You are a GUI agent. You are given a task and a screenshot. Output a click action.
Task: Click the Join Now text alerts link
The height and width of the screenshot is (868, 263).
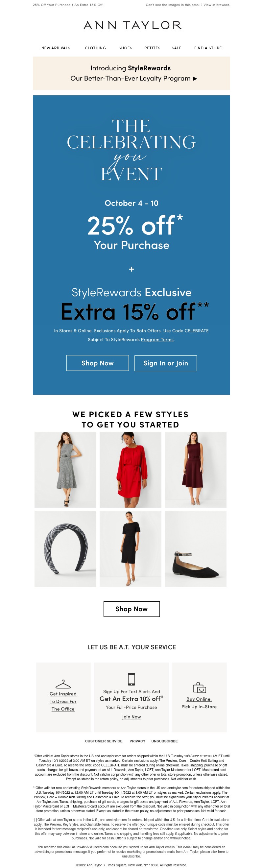tap(131, 717)
